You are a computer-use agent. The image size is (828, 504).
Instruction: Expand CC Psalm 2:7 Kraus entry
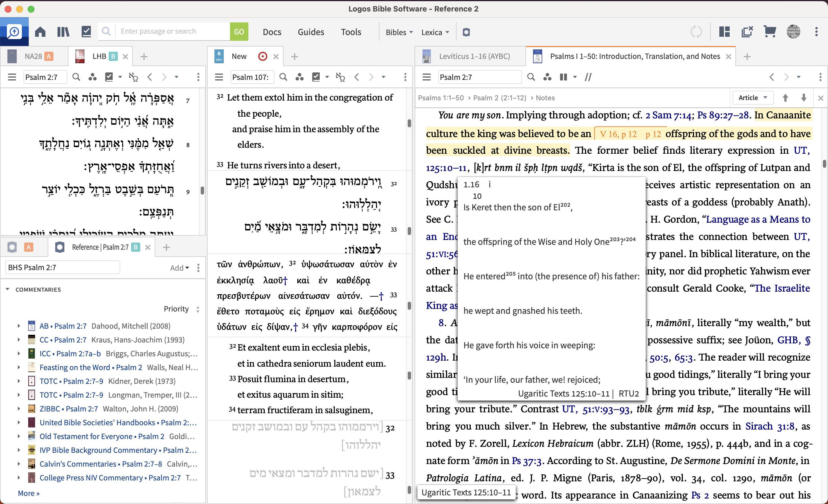point(19,340)
